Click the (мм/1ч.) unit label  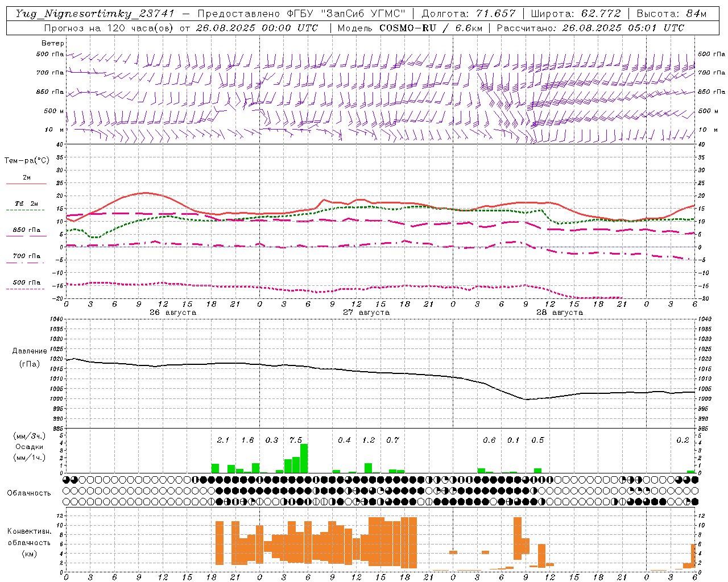[29, 458]
